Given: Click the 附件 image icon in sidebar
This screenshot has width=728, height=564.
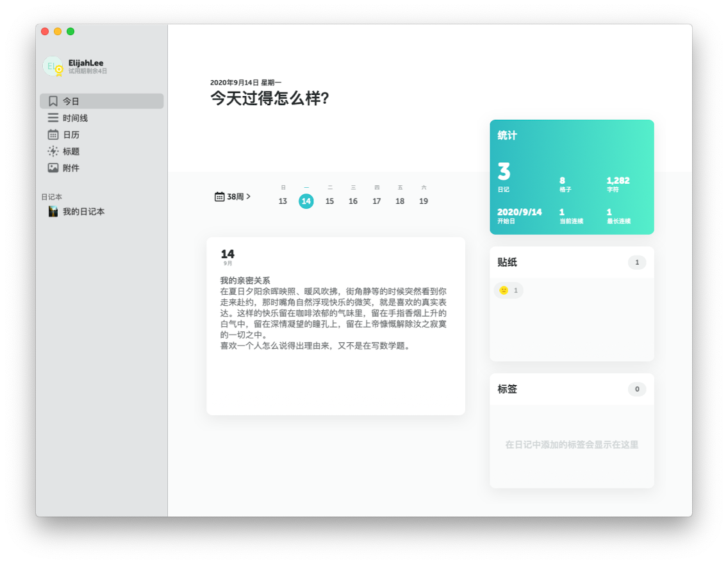Looking at the screenshot, I should click(53, 168).
